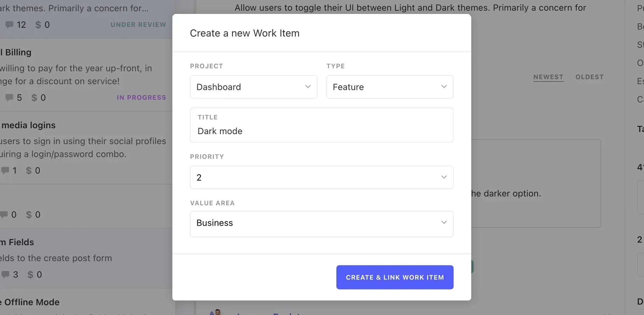This screenshot has width=644, height=315.
Task: Click the comment icon on the Billing card
Action: coord(8,97)
